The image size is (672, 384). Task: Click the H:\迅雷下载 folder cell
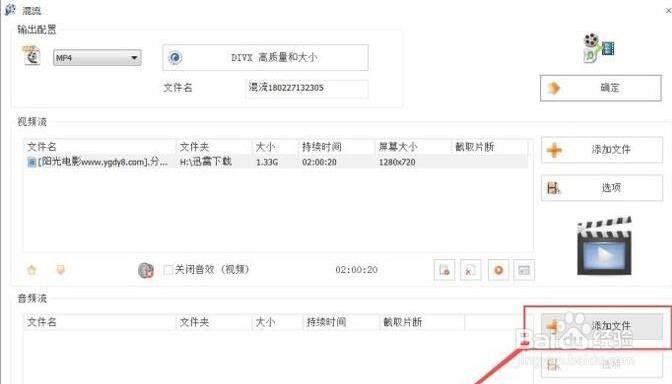206,162
